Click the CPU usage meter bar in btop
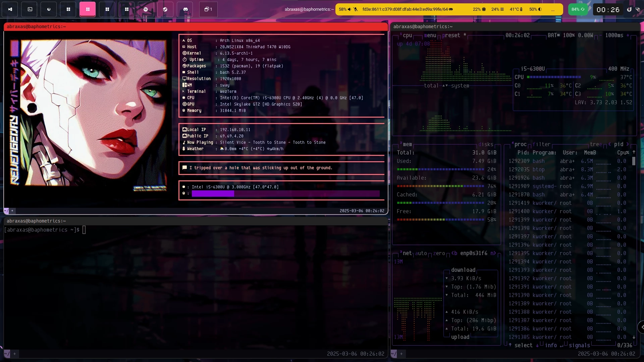644x362 pixels. [x=553, y=77]
